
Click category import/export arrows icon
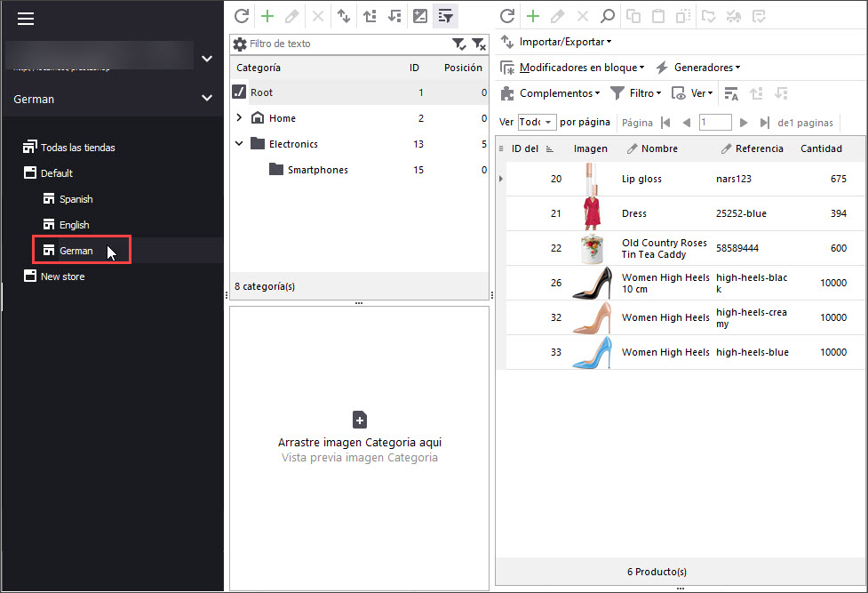point(344,16)
